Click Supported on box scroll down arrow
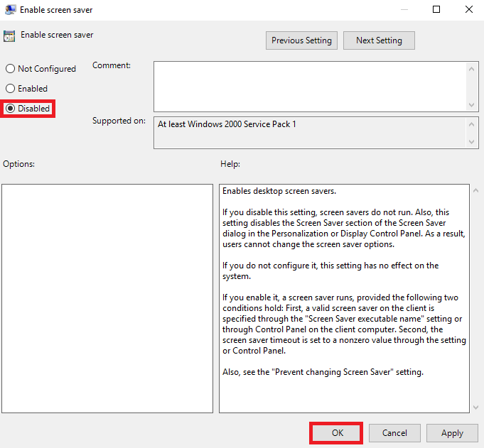The width and height of the screenshot is (484, 448). pos(471,142)
